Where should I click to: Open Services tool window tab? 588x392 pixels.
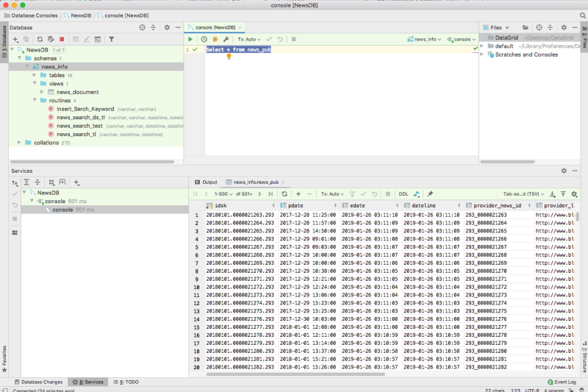tap(88, 382)
